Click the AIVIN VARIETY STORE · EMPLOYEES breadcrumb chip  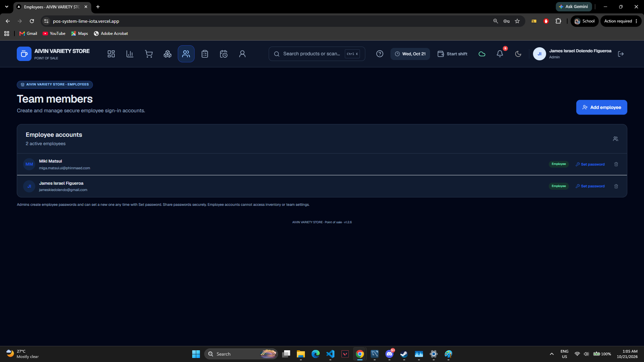pos(55,84)
